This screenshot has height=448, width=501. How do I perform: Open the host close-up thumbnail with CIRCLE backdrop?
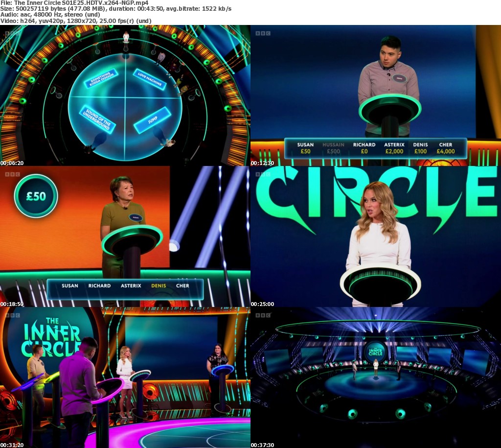(376, 236)
